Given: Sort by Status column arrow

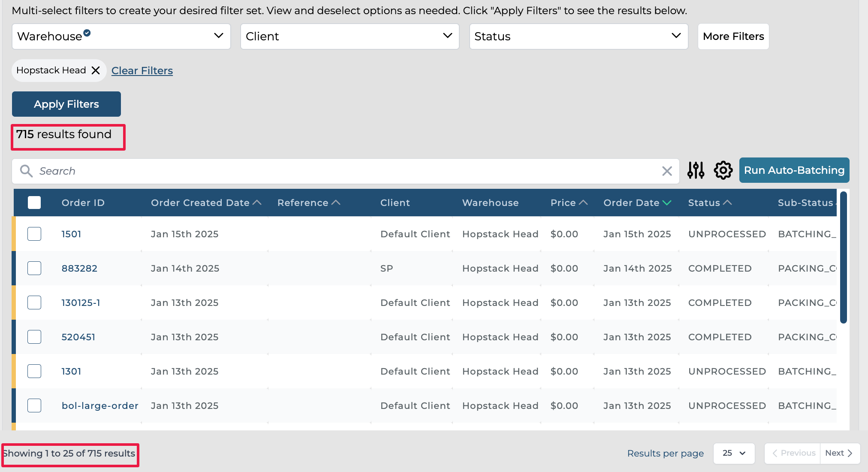Looking at the screenshot, I should tap(727, 203).
